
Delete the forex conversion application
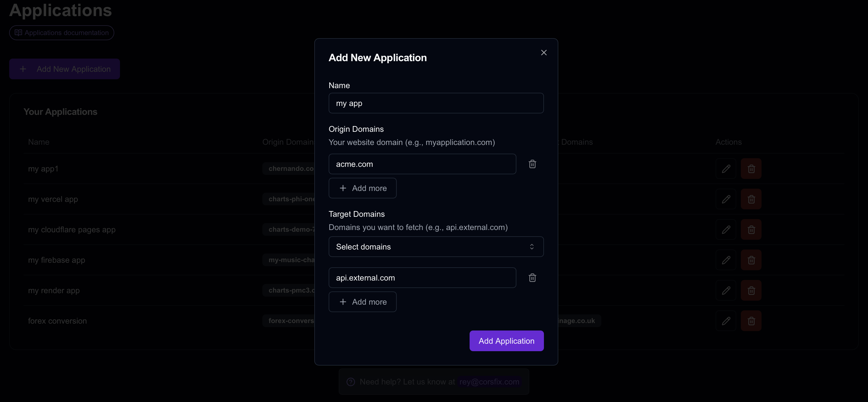point(751,321)
